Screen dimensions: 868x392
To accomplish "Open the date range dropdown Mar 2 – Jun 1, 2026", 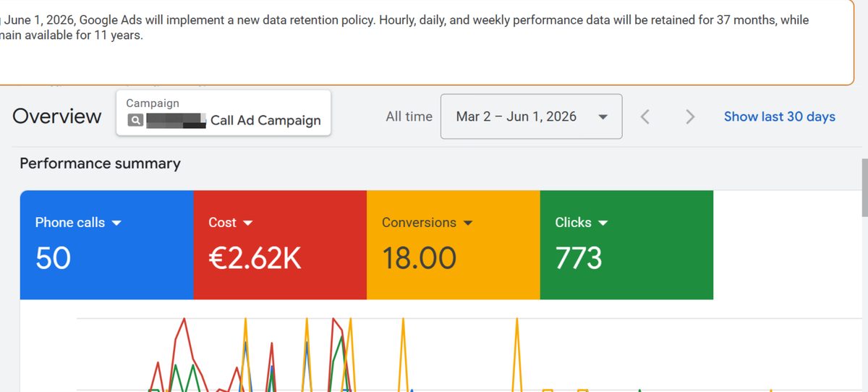I will (x=531, y=116).
